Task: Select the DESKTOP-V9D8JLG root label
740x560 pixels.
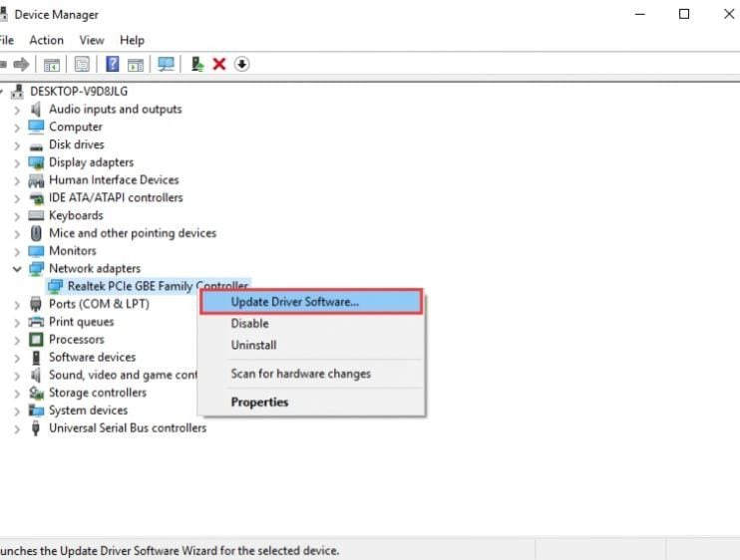Action: [79, 92]
